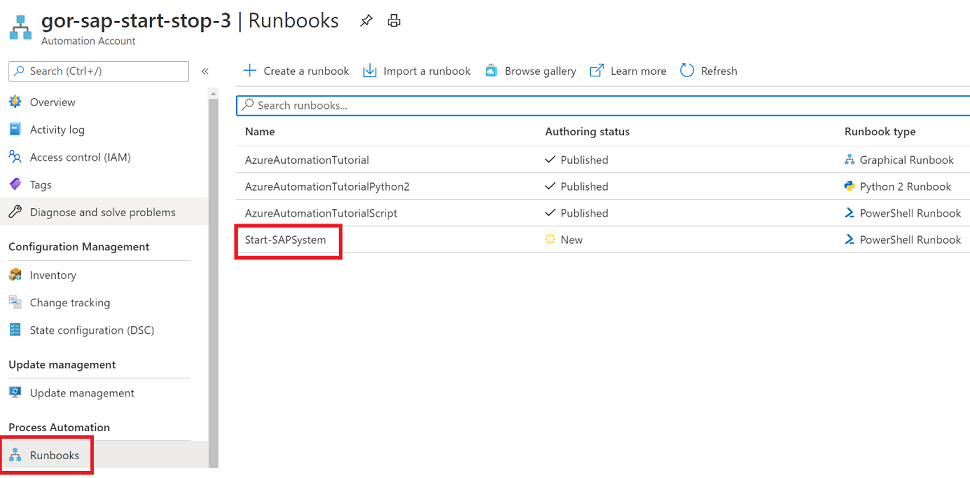Open the AzureAutomationTutorialScript runbook
Image resolution: width=970 pixels, height=478 pixels.
tap(321, 213)
